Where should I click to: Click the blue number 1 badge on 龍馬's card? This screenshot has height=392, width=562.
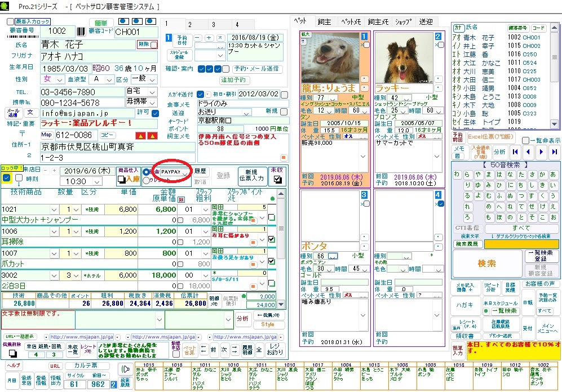364,37
